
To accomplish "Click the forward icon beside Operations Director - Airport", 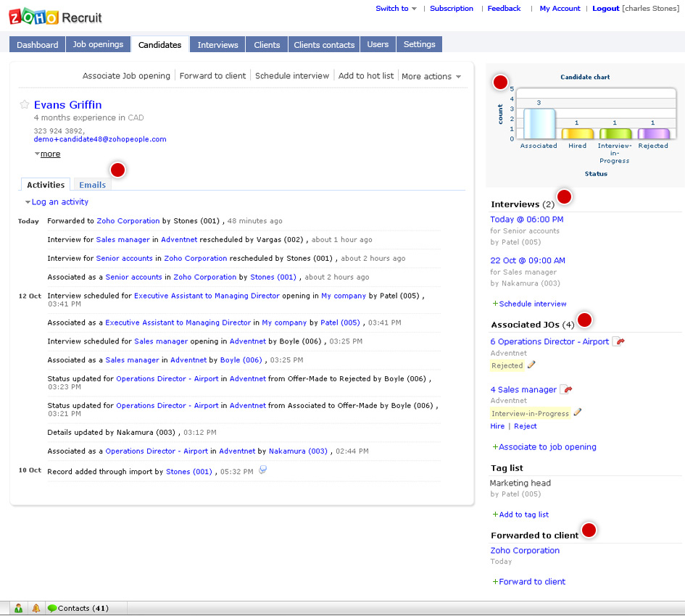I will point(618,341).
